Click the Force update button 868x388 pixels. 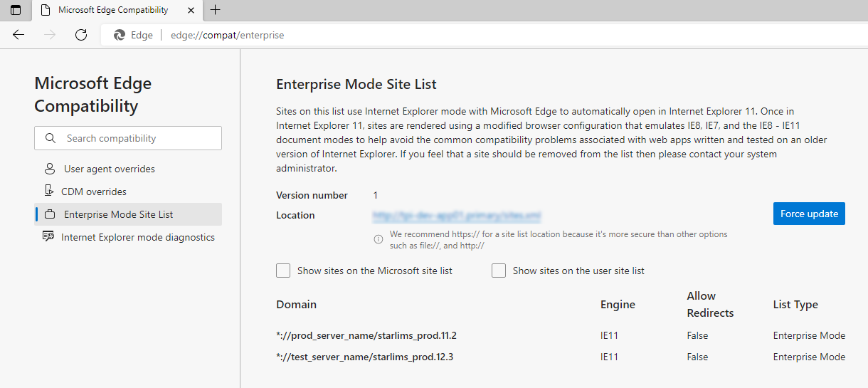[x=809, y=214]
